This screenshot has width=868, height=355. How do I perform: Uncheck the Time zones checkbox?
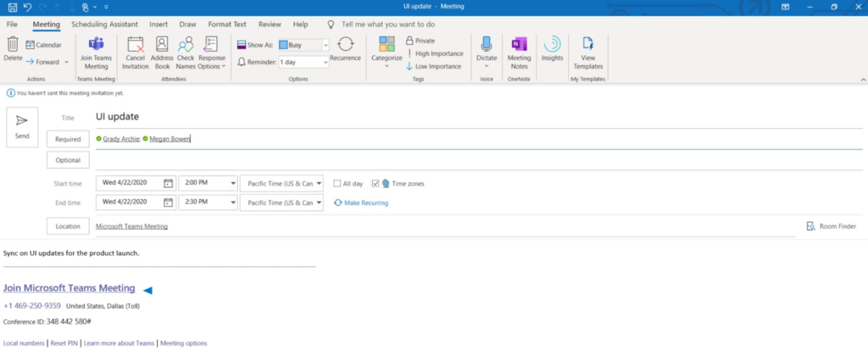point(376,184)
